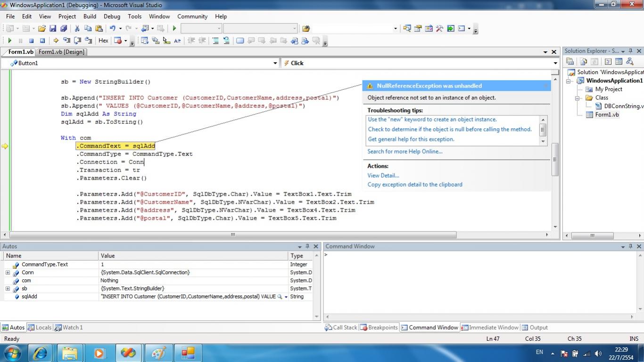Click the Undo arrow icon
Viewport: 644px width, 362px height.
pos(114,29)
